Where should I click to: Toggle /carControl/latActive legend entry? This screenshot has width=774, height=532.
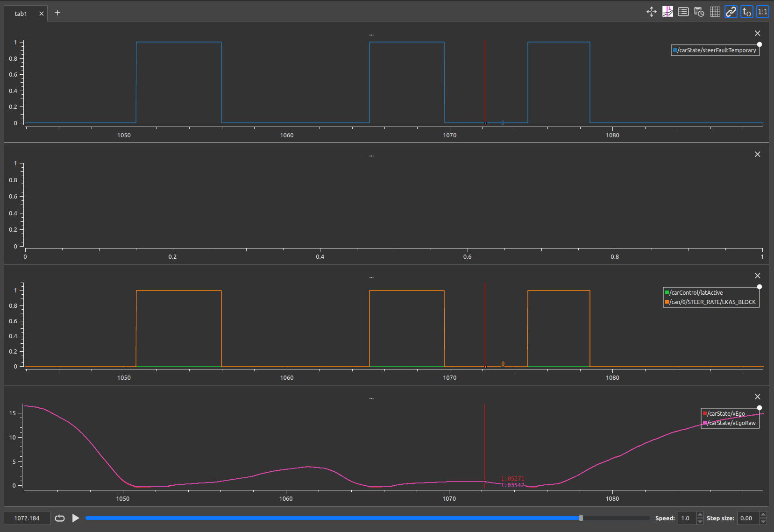click(694, 293)
